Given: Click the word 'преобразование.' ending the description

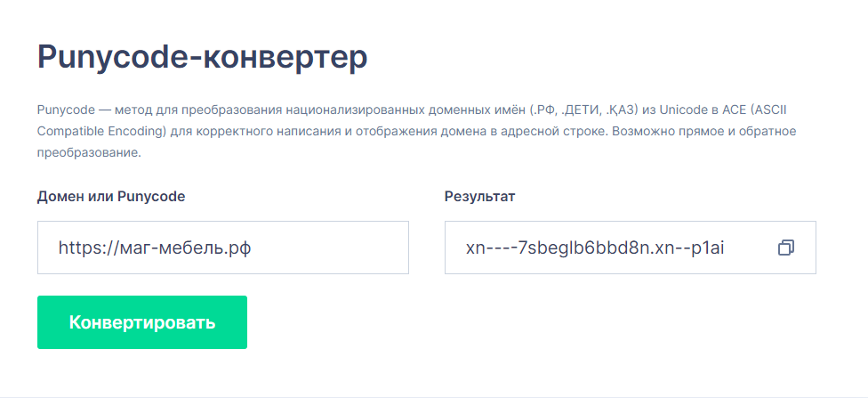Looking at the screenshot, I should click(x=89, y=152).
